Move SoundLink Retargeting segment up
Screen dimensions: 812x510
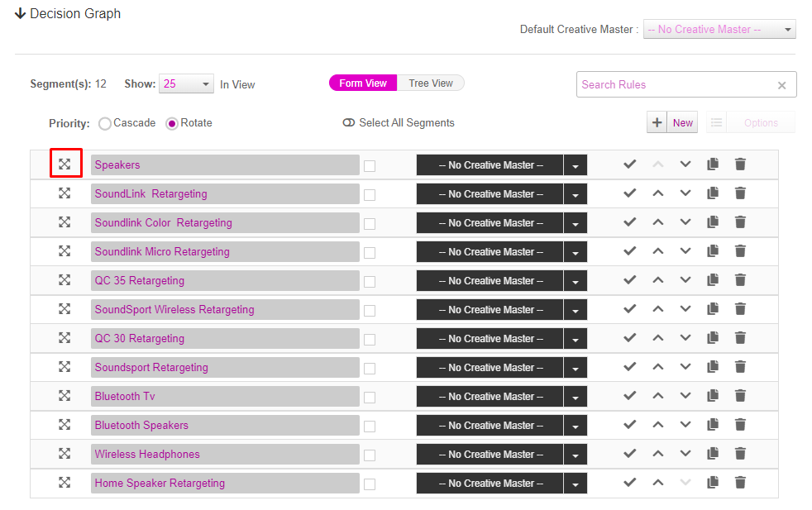(x=658, y=193)
